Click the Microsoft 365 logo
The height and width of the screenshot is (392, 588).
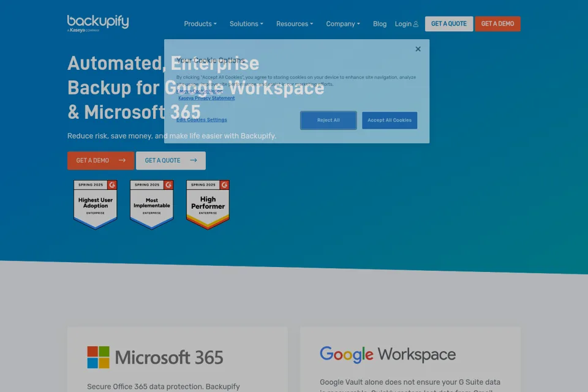coord(155,357)
